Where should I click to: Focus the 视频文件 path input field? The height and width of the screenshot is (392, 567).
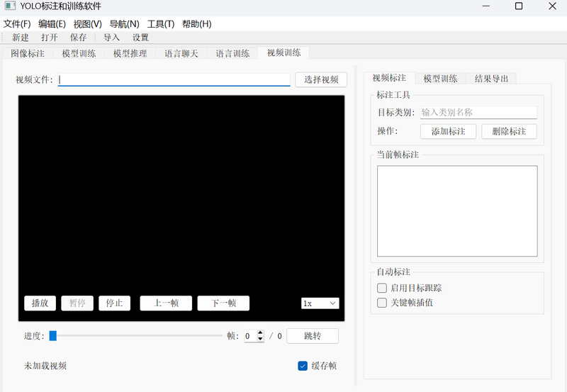tap(174, 79)
